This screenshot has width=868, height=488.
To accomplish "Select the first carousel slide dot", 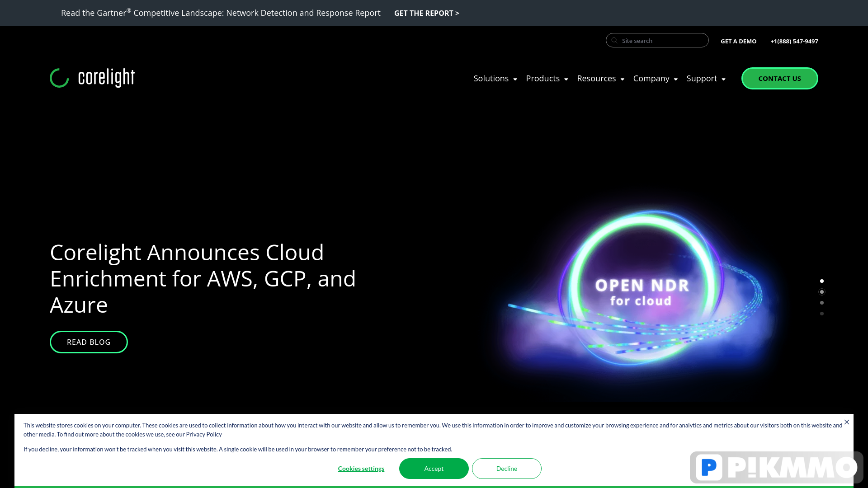I will click(822, 281).
